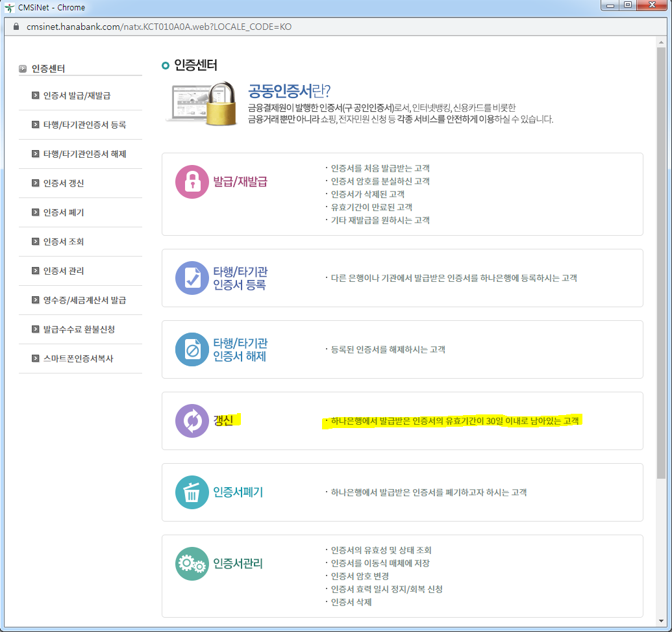
Task: Click the blue checkmark document icon for 인증서 등록
Action: click(192, 278)
